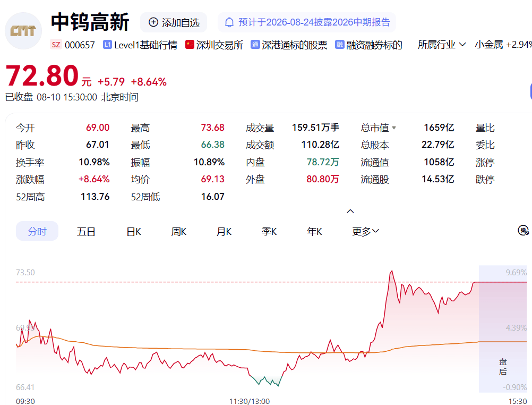Click 深港通标的股票 label
Viewport: 532px width, 405px height.
(x=295, y=45)
